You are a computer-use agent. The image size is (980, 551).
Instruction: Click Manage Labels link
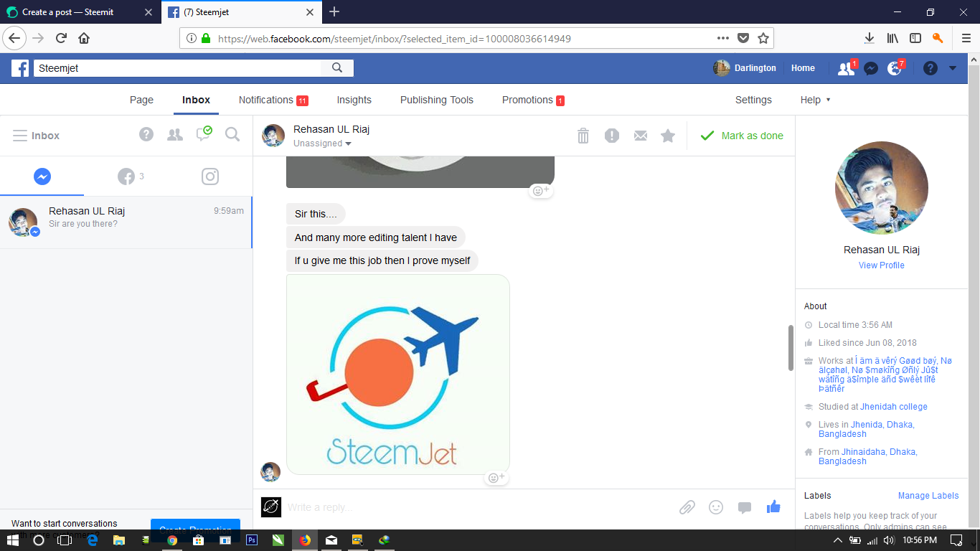928,496
